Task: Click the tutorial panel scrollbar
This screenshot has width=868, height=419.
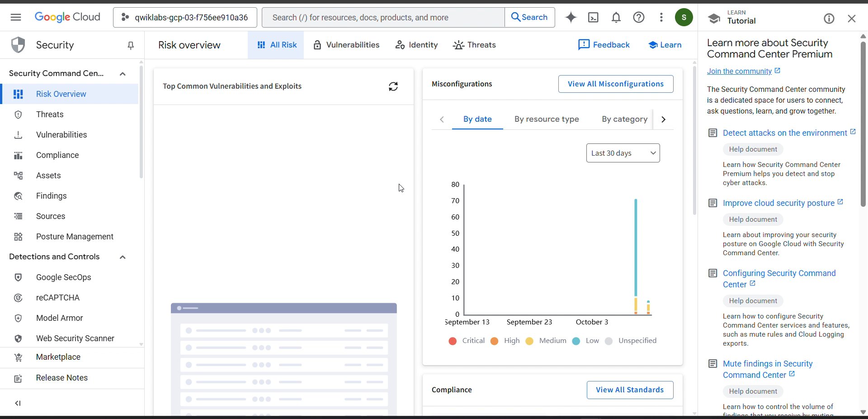Action: click(863, 124)
